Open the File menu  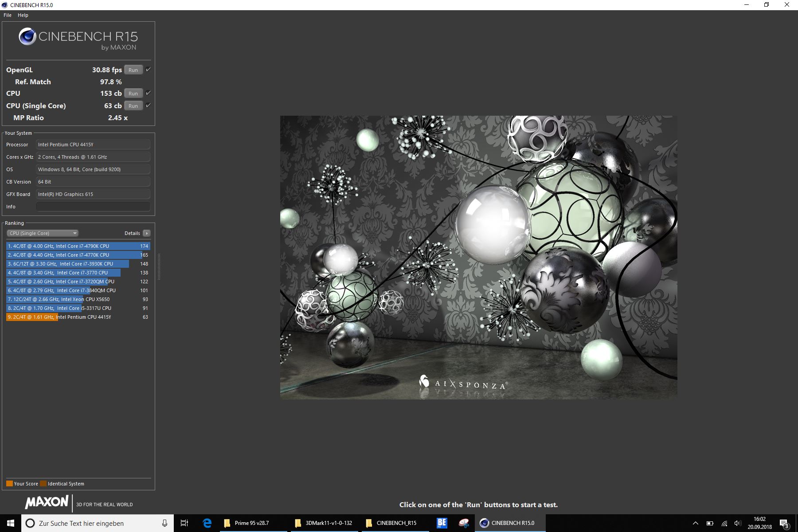point(8,15)
